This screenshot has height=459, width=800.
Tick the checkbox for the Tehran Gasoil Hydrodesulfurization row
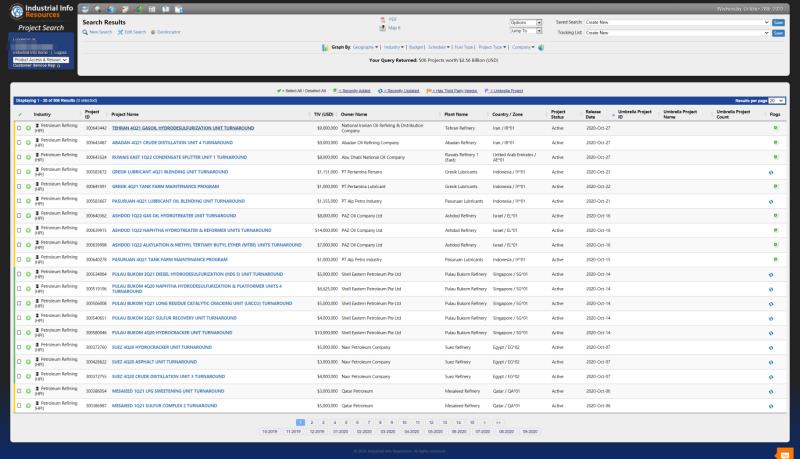(19, 128)
